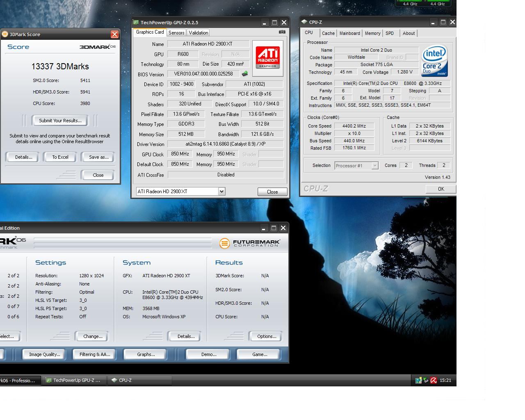Select the CPU tab in CPU-Z
This screenshot has height=420, width=525.
(309, 33)
